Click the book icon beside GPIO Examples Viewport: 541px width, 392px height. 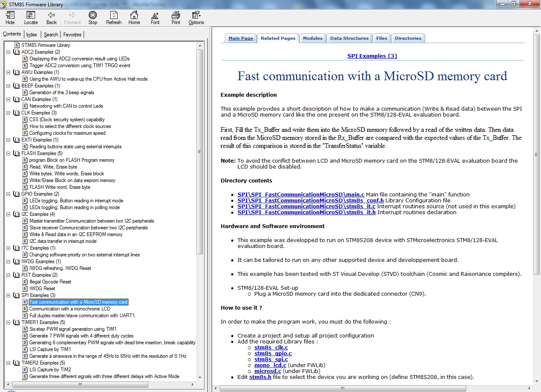16,194
